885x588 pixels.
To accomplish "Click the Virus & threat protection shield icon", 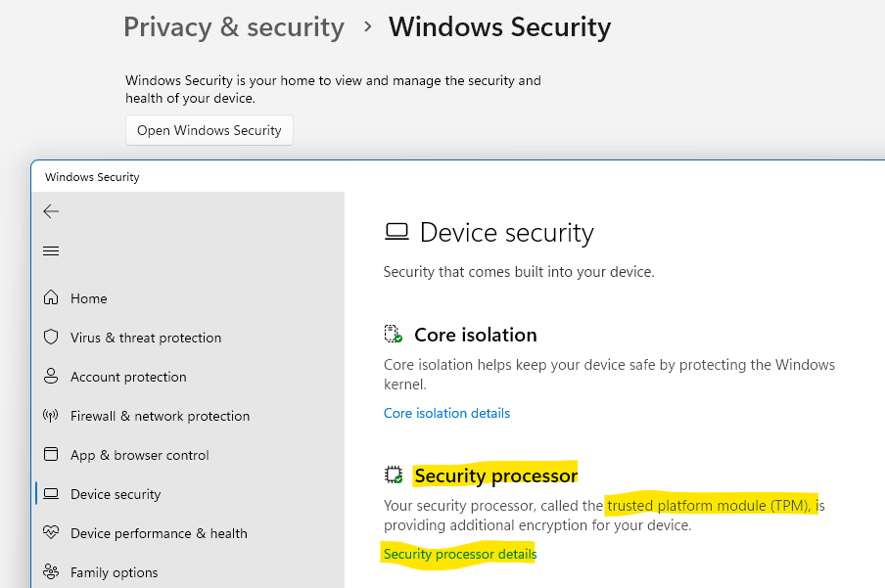I will tap(51, 338).
